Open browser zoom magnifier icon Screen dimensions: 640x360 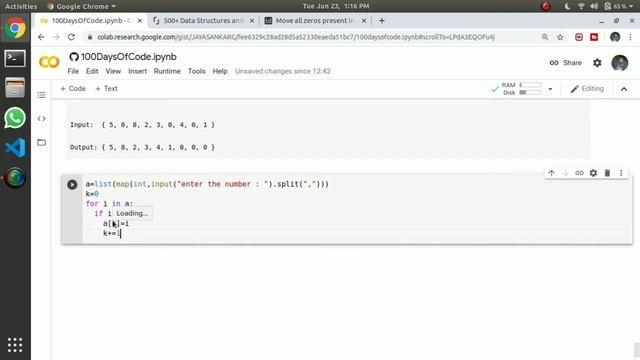[545, 37]
